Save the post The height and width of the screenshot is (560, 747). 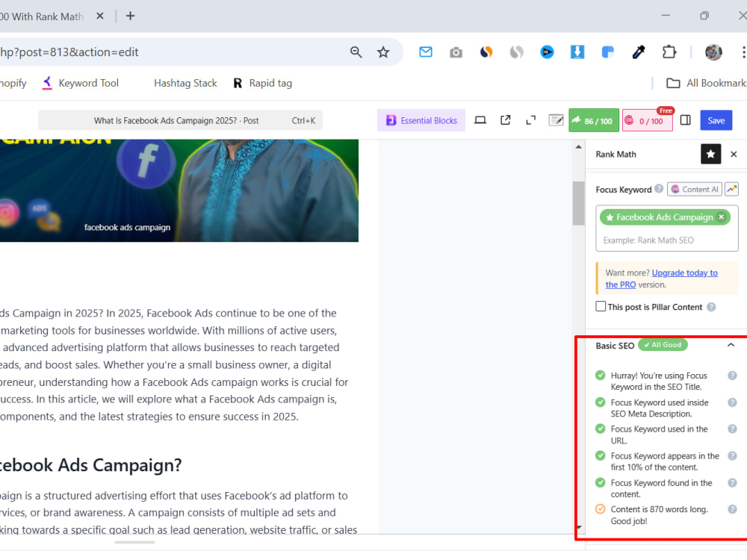716,120
